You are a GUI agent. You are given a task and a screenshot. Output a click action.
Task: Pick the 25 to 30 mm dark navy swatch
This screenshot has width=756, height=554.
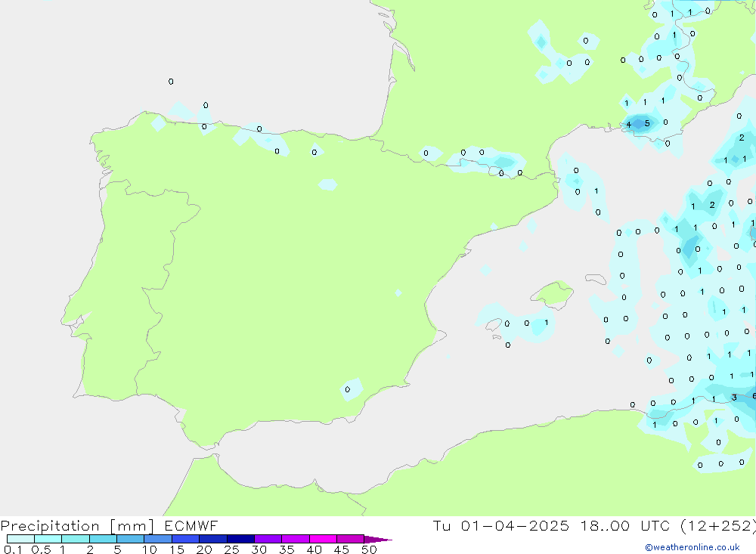[240, 539]
